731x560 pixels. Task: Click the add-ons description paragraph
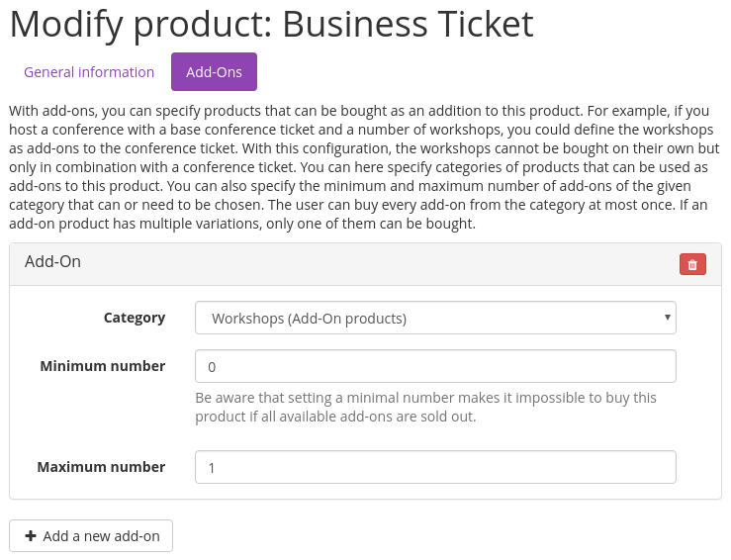[364, 168]
